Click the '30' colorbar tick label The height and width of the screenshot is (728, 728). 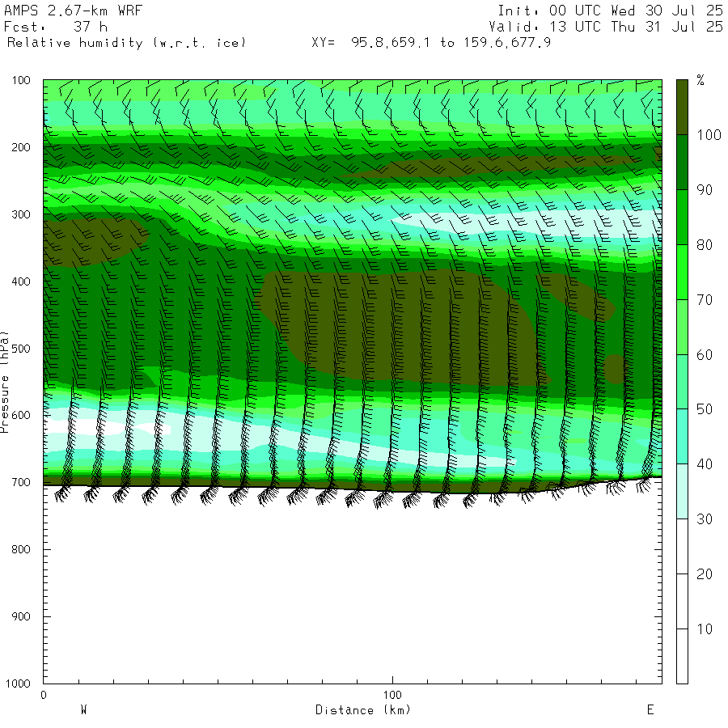[705, 519]
